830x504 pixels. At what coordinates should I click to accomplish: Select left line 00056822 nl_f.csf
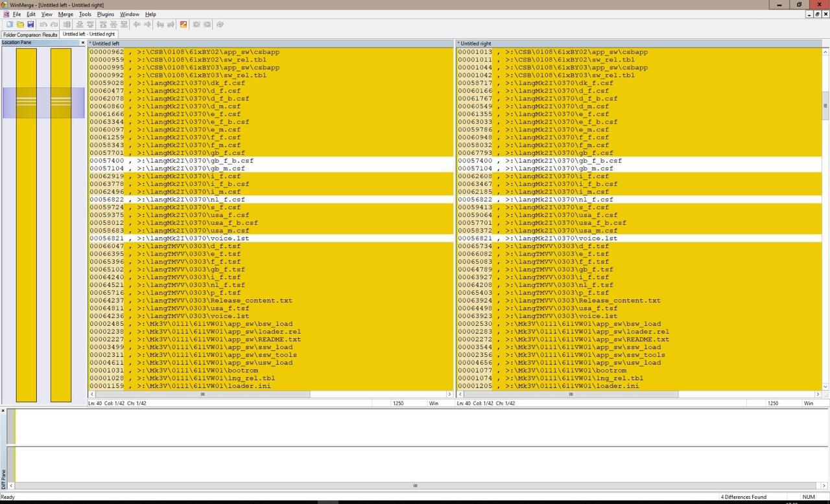click(270, 200)
